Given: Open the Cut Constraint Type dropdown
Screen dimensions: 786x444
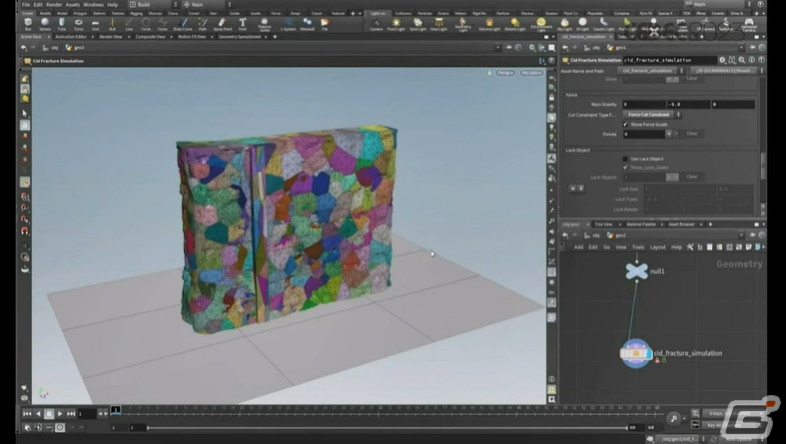Looking at the screenshot, I should [x=651, y=115].
